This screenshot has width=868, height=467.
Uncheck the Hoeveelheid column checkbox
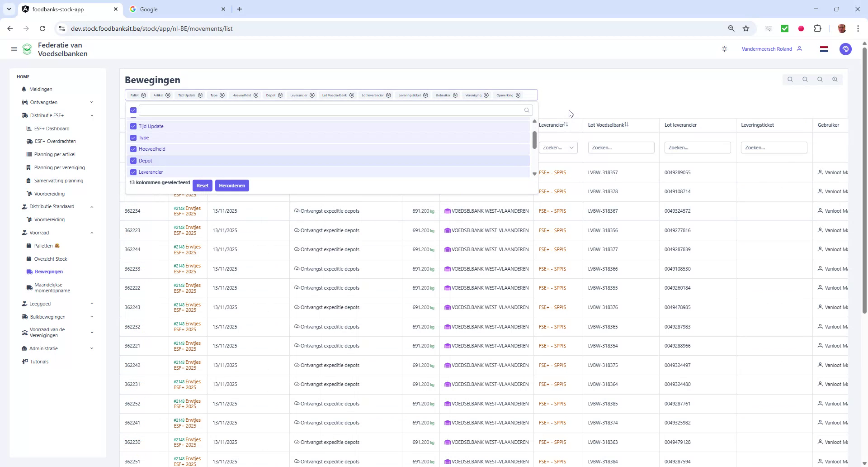coord(133,149)
